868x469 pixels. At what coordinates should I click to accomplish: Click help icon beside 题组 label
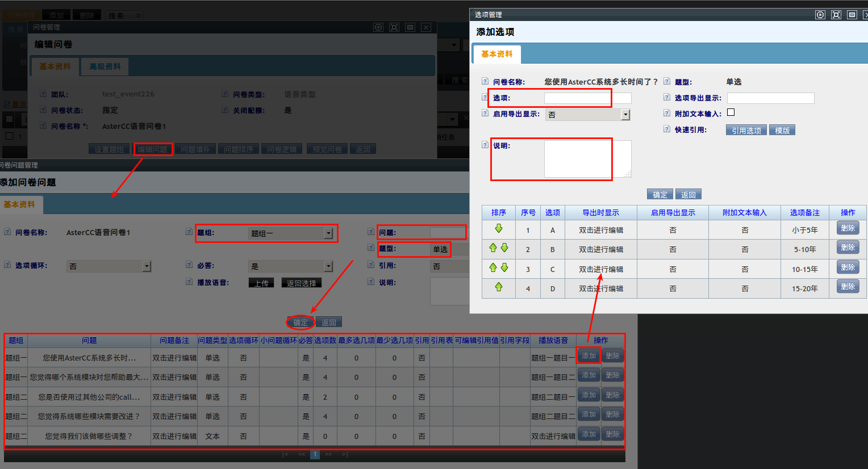[189, 232]
